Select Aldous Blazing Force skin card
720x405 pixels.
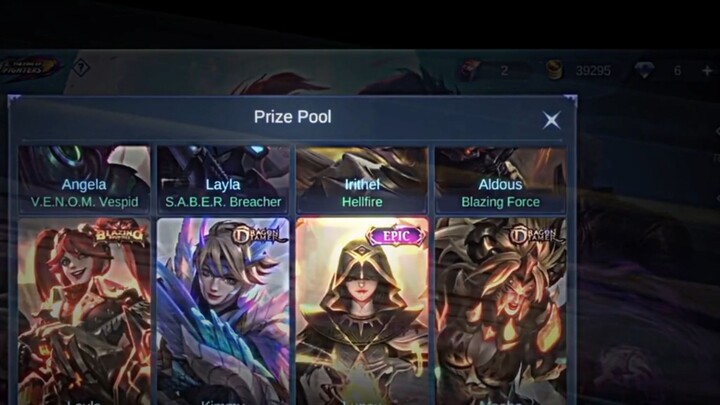point(501,180)
